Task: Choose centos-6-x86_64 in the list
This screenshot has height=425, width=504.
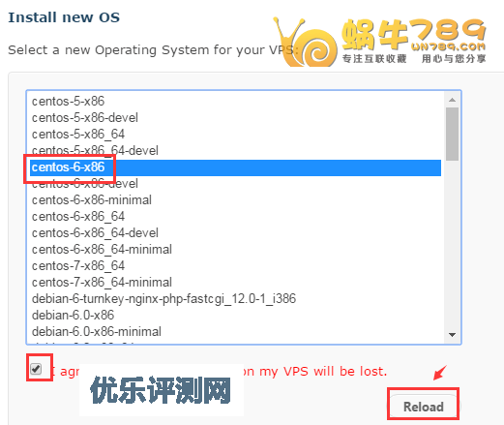Action: pyautogui.click(x=235, y=217)
